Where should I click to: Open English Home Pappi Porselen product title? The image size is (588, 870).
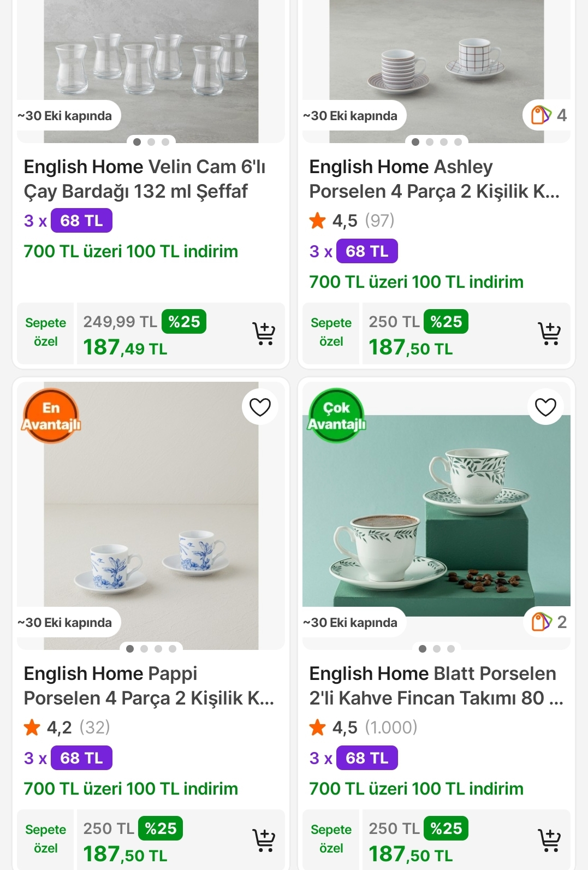click(149, 686)
